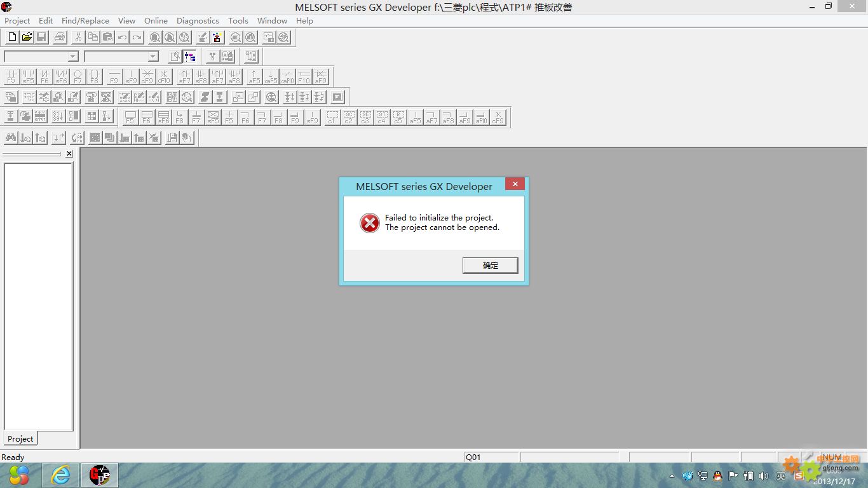Click the SFC 'SC' c2 icon
The height and width of the screenshot is (488, 868).
pyautogui.click(x=348, y=117)
